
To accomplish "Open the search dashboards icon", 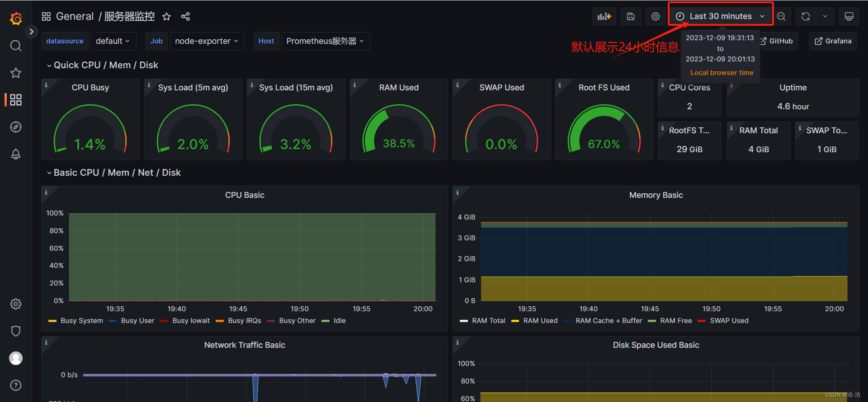I will 16,46.
